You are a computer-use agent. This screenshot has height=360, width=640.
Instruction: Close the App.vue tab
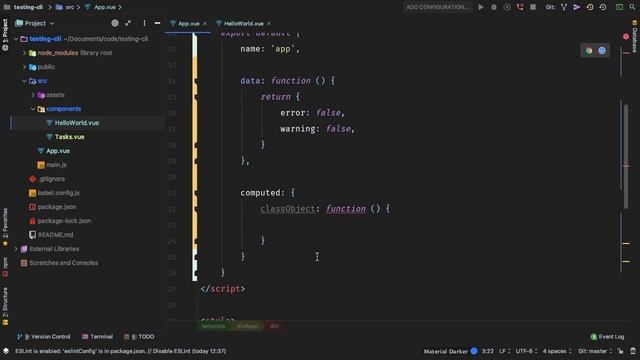(205, 24)
